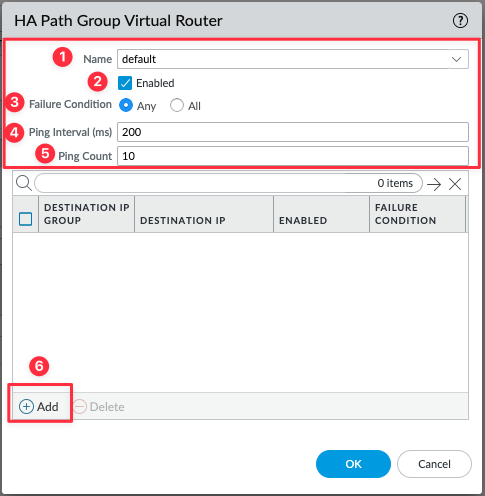Viewport: 485px width, 496px height.
Task: Dismiss dialog with the Cancel button
Action: pos(434,464)
